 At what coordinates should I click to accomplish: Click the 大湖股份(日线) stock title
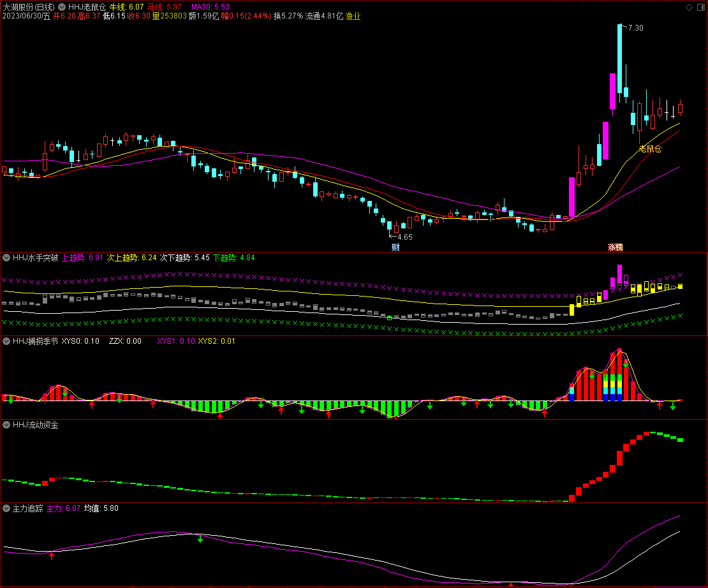[28, 7]
